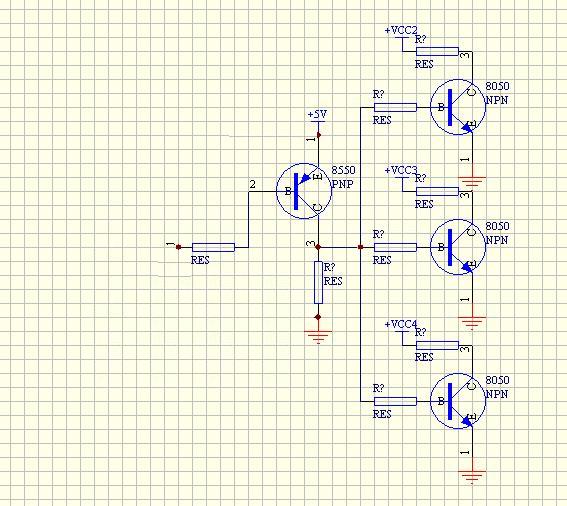Click the junction dot at PNP collector node 3
567x506 pixels.
[x=318, y=247]
